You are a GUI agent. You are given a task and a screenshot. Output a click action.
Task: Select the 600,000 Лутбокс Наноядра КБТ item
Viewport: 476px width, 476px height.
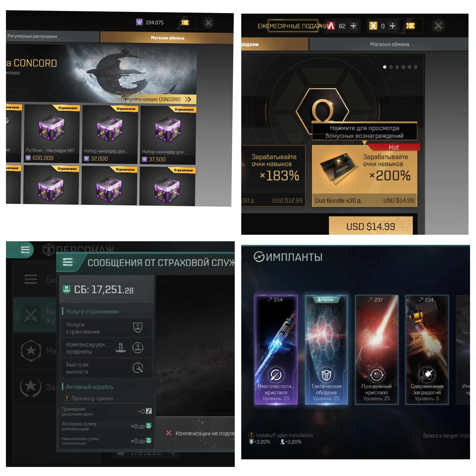[51, 134]
